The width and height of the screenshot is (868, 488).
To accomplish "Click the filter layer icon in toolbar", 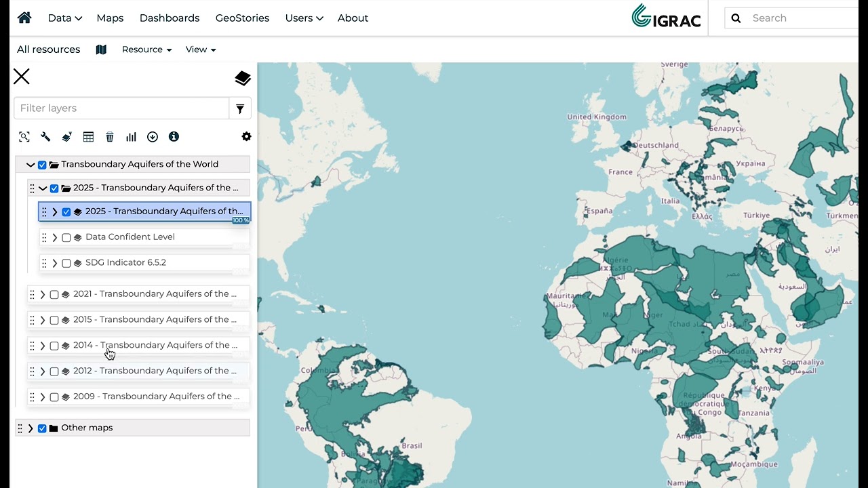I will coord(66,137).
